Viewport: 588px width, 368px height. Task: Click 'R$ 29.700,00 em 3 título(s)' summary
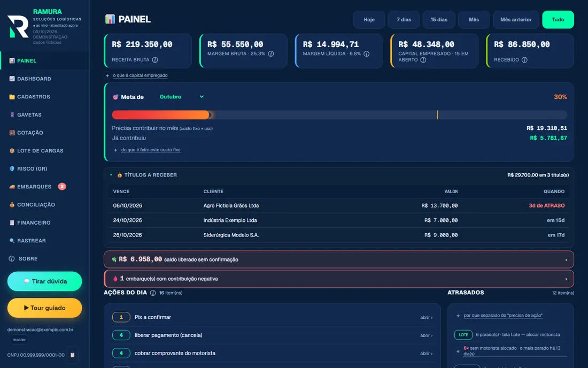pos(538,175)
